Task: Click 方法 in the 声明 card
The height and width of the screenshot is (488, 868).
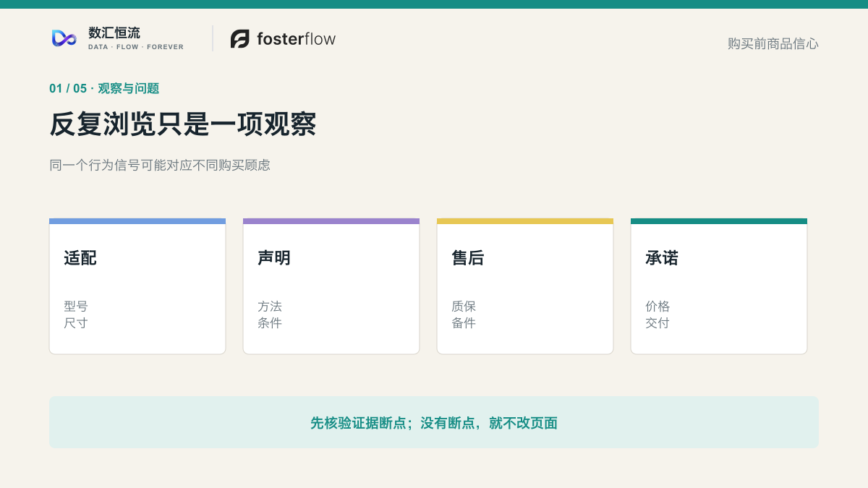Action: (x=270, y=307)
